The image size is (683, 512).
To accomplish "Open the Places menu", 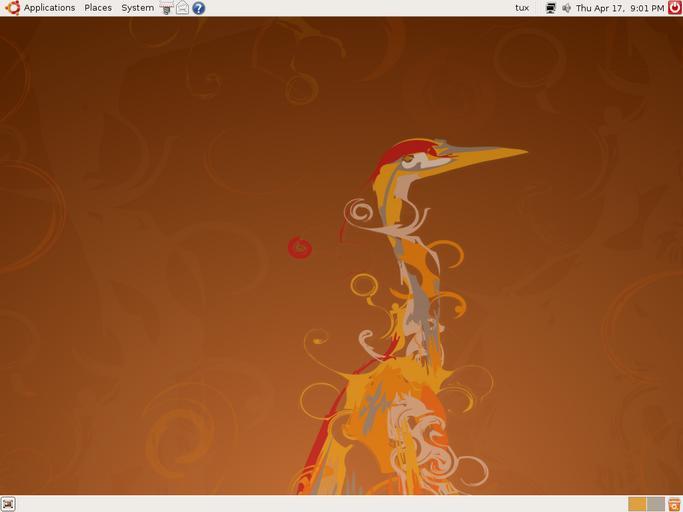I will tap(98, 8).
